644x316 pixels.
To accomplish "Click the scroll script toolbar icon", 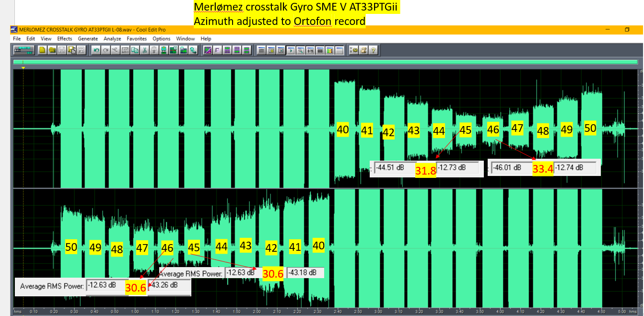I will [363, 50].
